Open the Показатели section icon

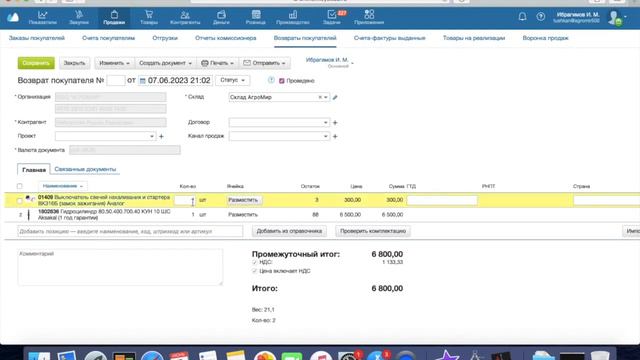click(42, 17)
